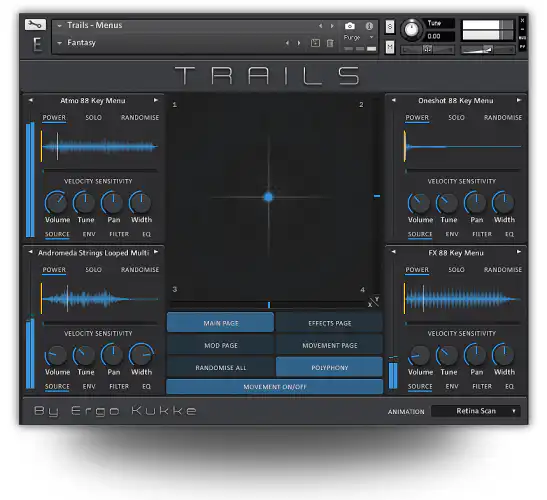Click the master Tune knob

(x=411, y=30)
